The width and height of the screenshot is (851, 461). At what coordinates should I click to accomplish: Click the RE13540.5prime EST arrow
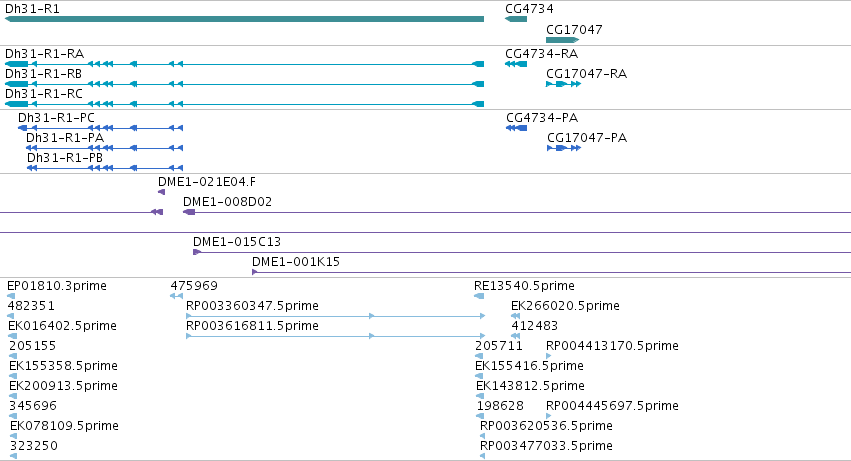click(479, 296)
